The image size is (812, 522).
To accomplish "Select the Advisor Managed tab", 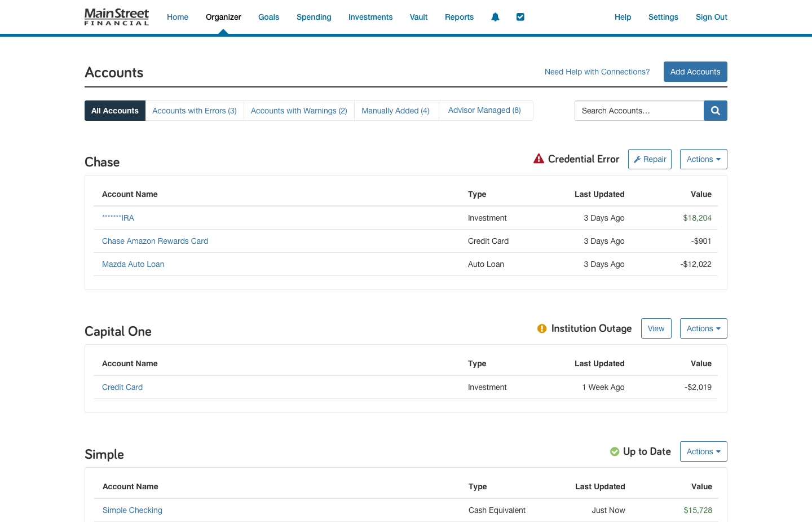I will [484, 111].
